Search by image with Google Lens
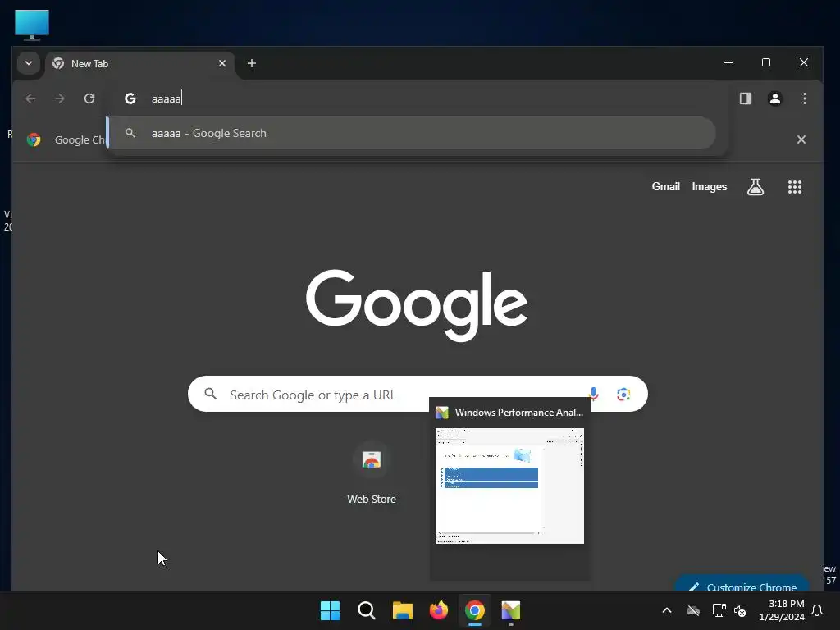The height and width of the screenshot is (630, 840). 623,395
